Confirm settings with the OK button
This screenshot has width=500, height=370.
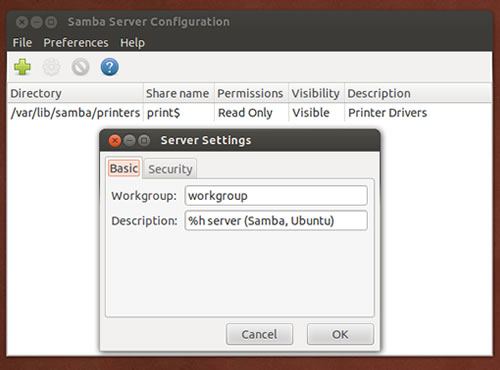coord(340,334)
